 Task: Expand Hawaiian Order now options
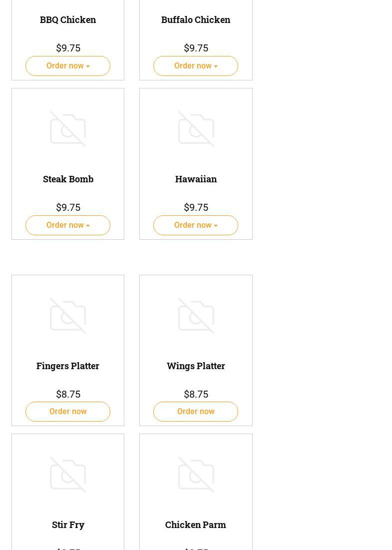tap(196, 225)
